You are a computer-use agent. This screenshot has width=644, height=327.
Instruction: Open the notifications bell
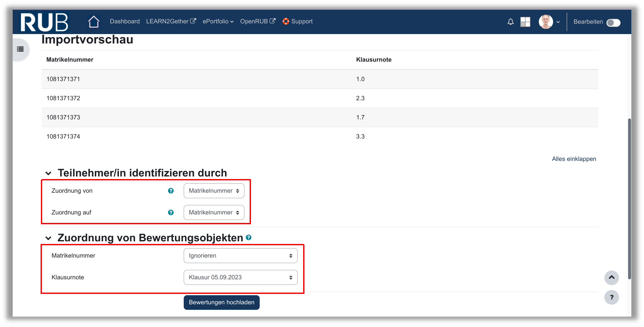point(510,22)
